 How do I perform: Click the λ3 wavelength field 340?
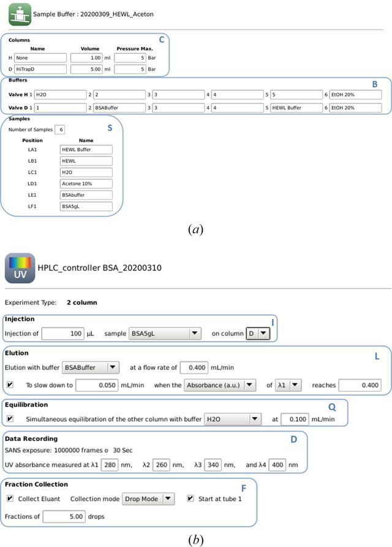[x=213, y=465]
